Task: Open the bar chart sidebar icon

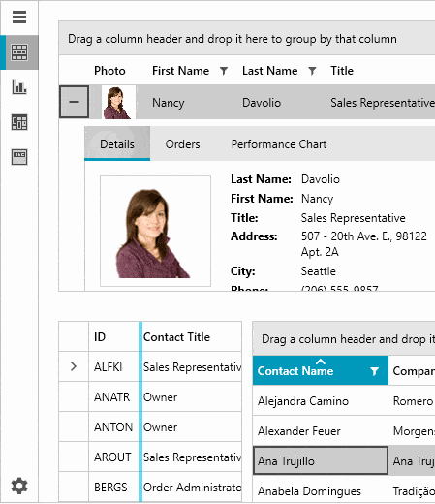Action: coord(19,87)
